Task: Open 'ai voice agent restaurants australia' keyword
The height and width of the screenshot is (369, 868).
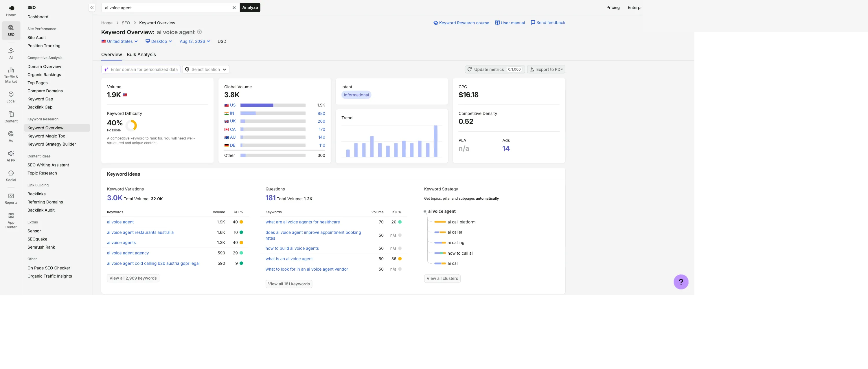Action: click(140, 232)
